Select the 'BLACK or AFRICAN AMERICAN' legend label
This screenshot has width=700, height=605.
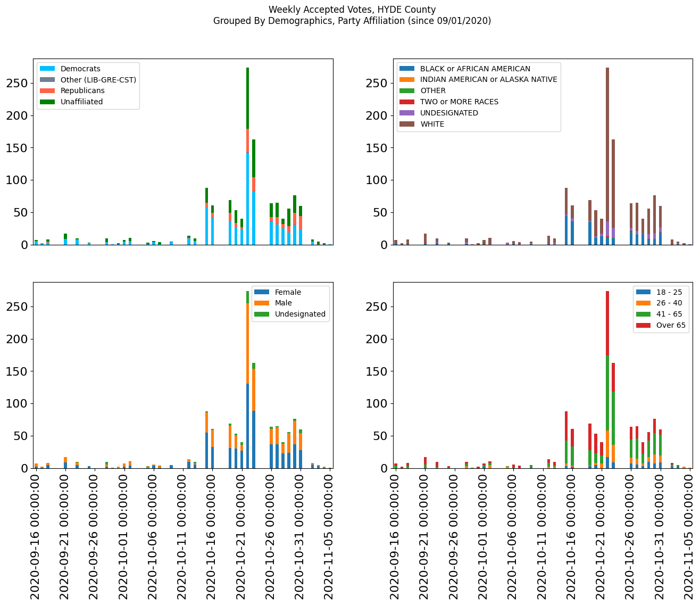475,69
